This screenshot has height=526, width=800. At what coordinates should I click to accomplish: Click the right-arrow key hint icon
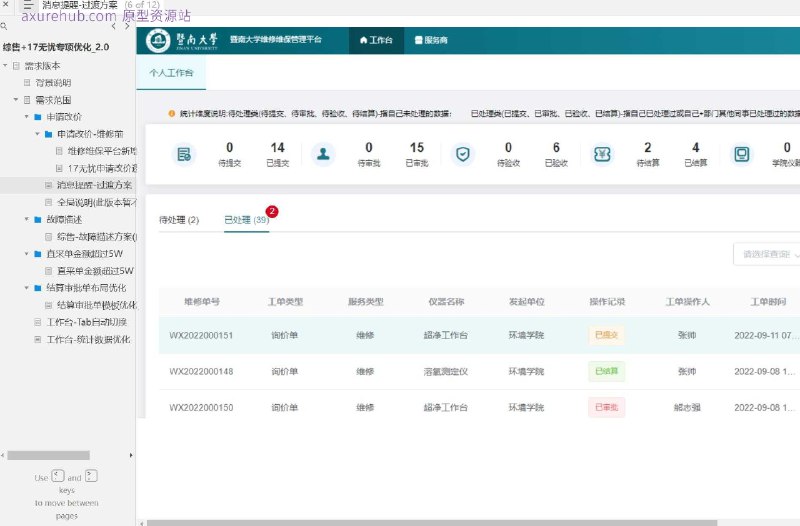coord(91,476)
